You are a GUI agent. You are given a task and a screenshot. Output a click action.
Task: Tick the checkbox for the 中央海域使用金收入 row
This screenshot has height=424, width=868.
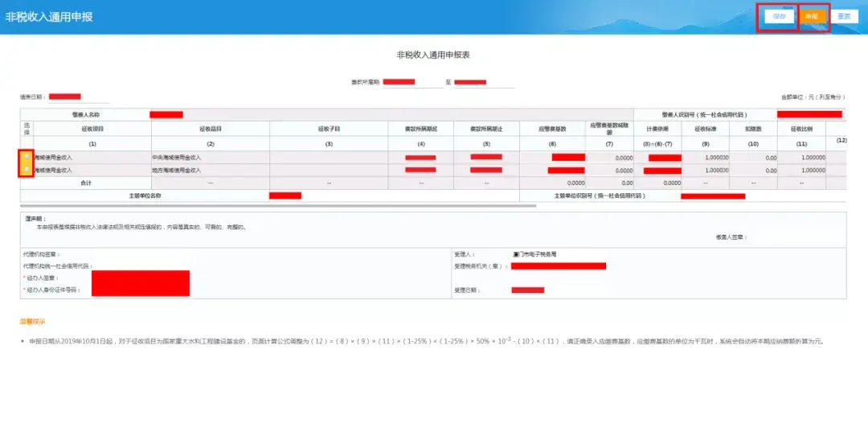point(27,157)
